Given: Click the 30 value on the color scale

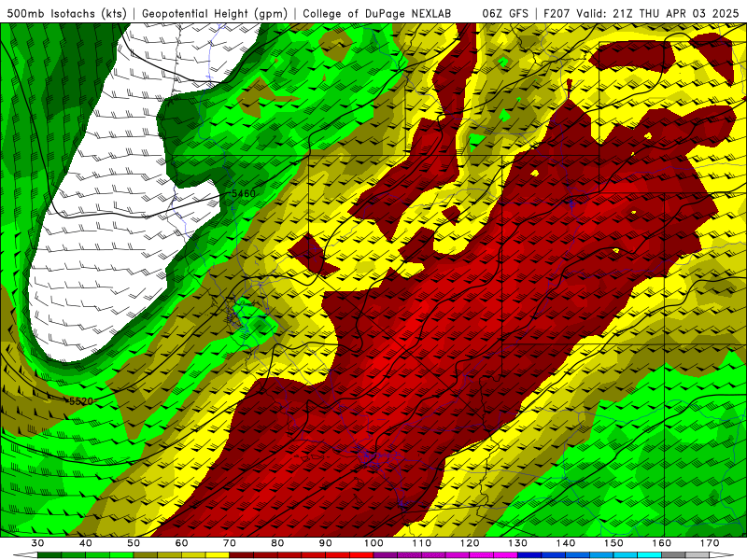Looking at the screenshot, I should point(37,543).
